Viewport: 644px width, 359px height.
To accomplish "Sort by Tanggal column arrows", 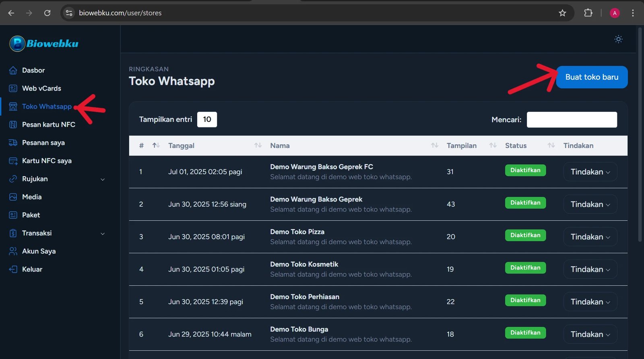I will 258,145.
